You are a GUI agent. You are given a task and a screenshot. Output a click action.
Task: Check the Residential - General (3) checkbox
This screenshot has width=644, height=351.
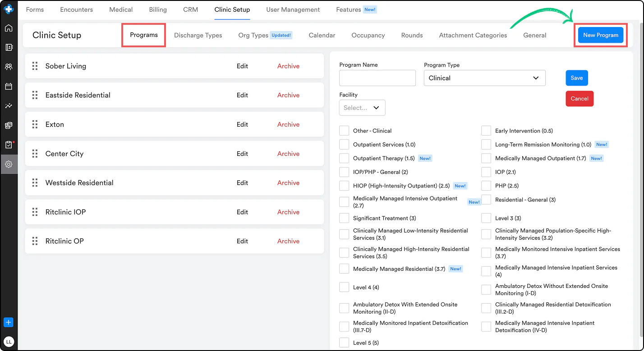click(x=486, y=200)
